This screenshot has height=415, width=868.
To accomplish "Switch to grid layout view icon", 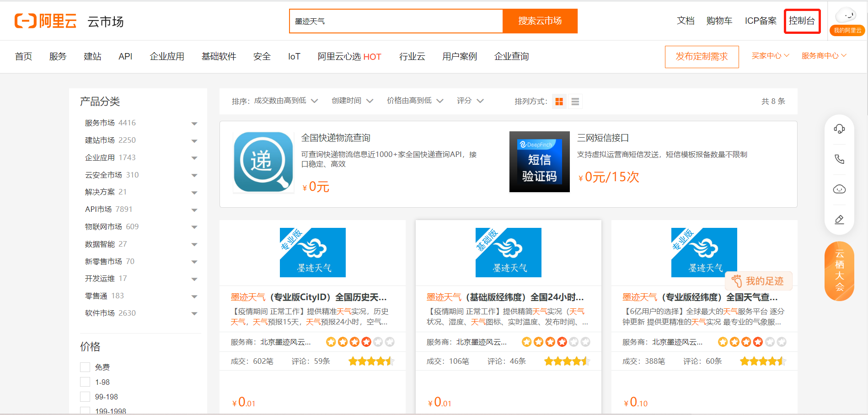I will click(x=559, y=102).
